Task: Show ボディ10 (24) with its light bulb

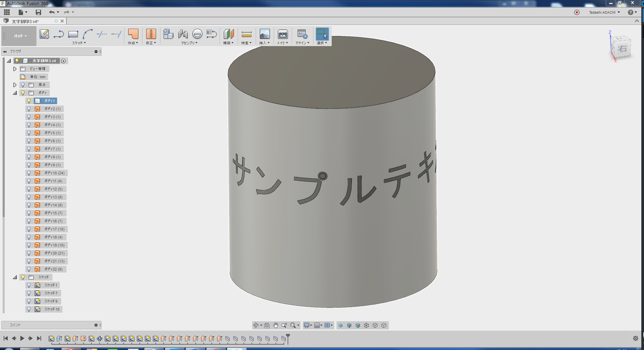Action: pyautogui.click(x=29, y=173)
